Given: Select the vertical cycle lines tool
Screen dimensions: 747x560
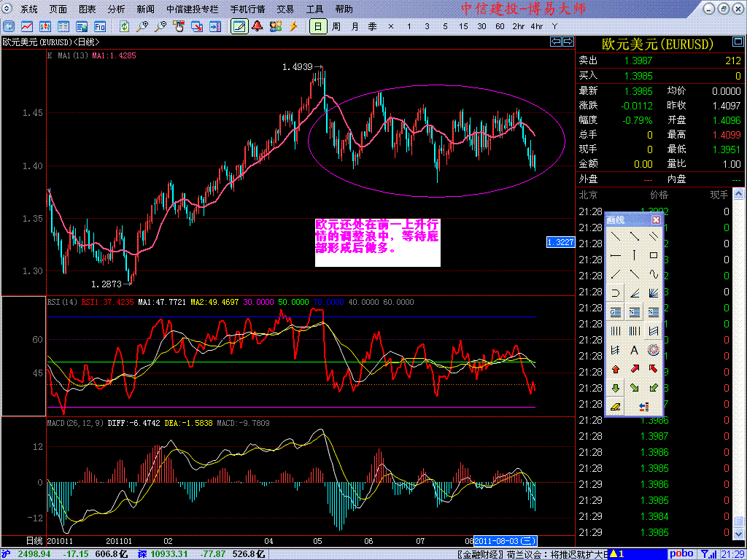Looking at the screenshot, I should coord(616,331).
